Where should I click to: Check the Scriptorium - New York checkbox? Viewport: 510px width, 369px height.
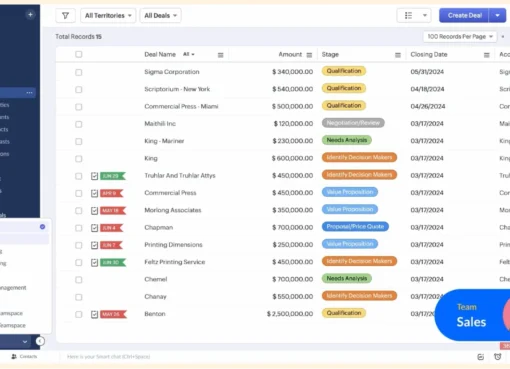[79, 90]
